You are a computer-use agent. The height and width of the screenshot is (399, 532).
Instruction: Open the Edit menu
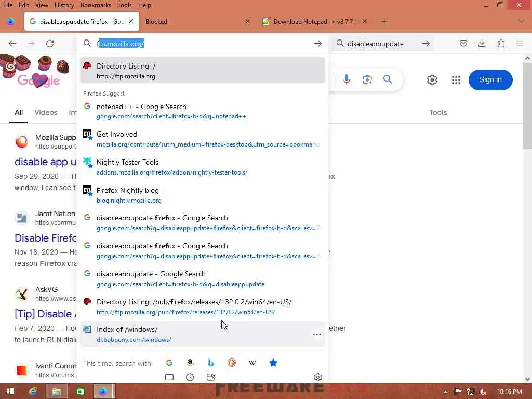tap(23, 5)
